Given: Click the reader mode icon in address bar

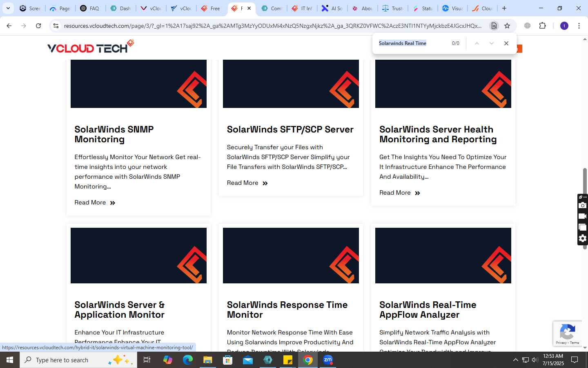Looking at the screenshot, I should click(494, 26).
